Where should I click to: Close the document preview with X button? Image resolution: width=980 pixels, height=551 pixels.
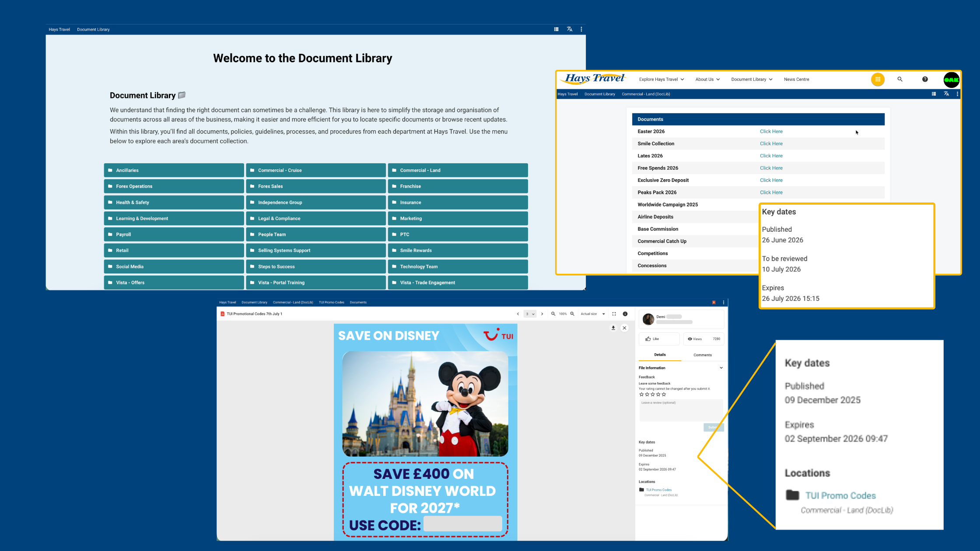tap(624, 328)
